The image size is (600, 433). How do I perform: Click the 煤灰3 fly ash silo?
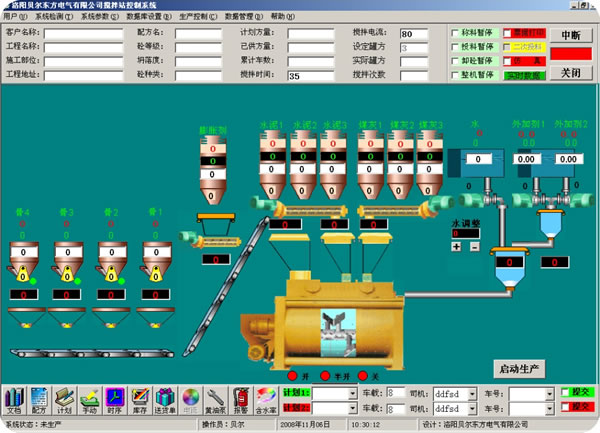click(x=429, y=164)
